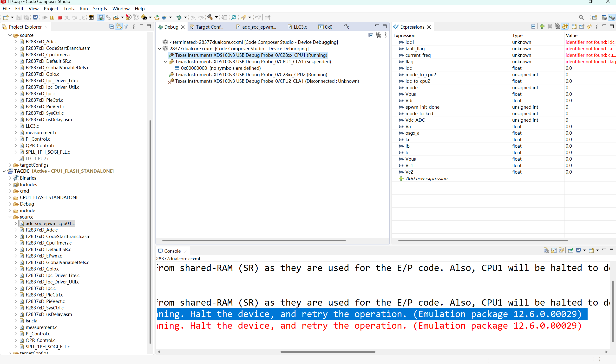This screenshot has width=616, height=364.
Task: Click Remove All Expressions double-X icon
Action: (x=557, y=27)
